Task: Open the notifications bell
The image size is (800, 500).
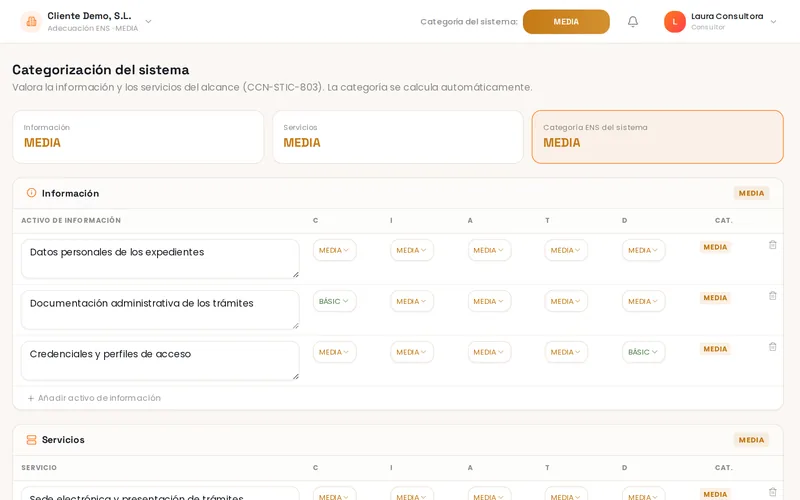Action: tap(633, 21)
